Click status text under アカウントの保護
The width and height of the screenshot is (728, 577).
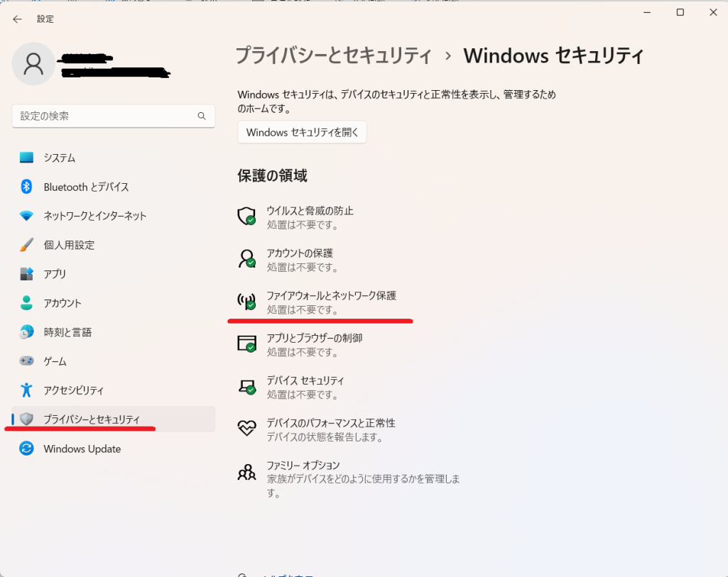pyautogui.click(x=303, y=267)
